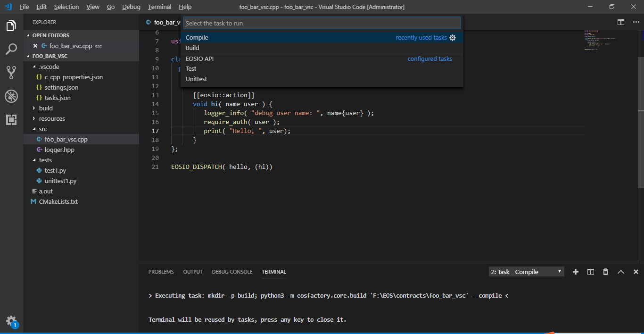This screenshot has width=644, height=334.
Task: Split the editor to the right
Action: (621, 22)
